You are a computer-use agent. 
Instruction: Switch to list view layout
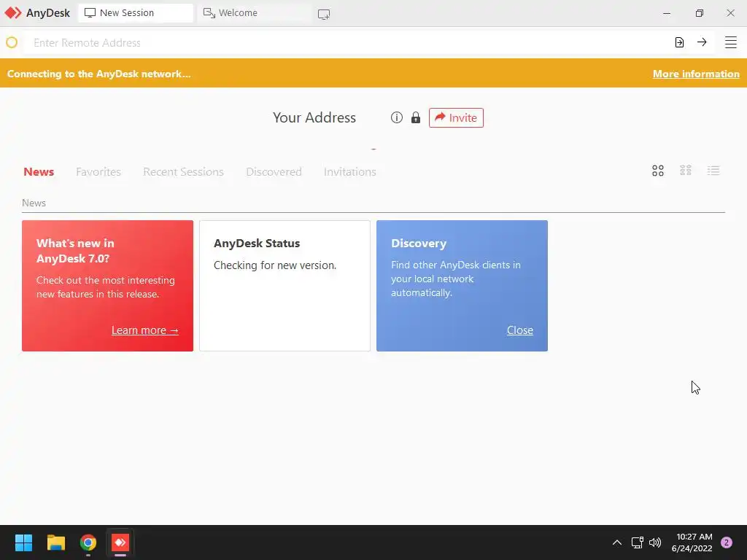pyautogui.click(x=713, y=171)
